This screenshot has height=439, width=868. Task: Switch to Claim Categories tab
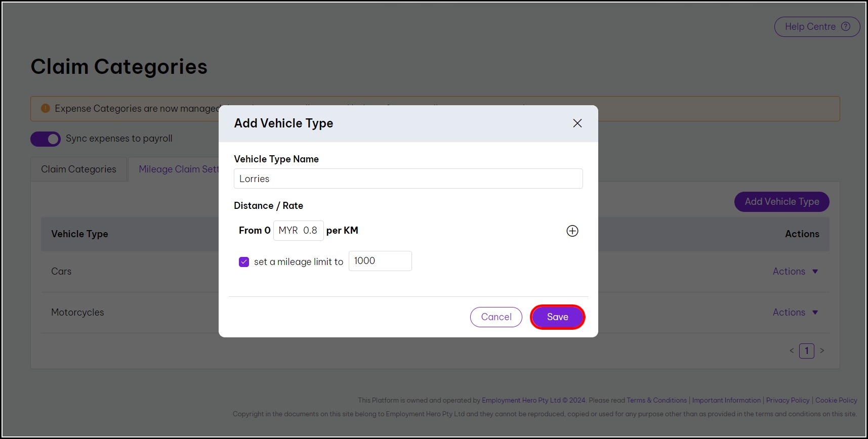pos(78,169)
